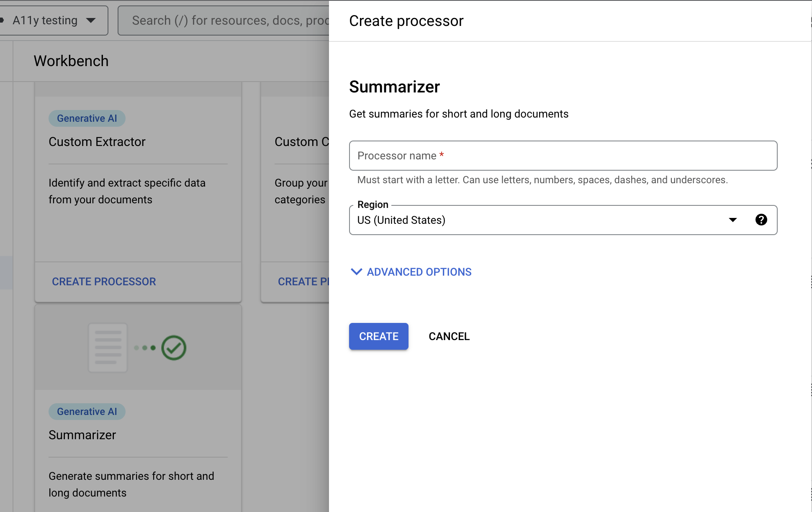Click CANCEL to dismiss the dialog
This screenshot has height=512, width=812.
(x=449, y=336)
